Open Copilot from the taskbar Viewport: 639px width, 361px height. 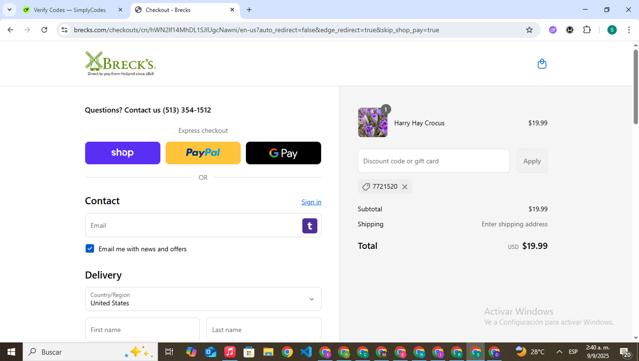pos(191,352)
